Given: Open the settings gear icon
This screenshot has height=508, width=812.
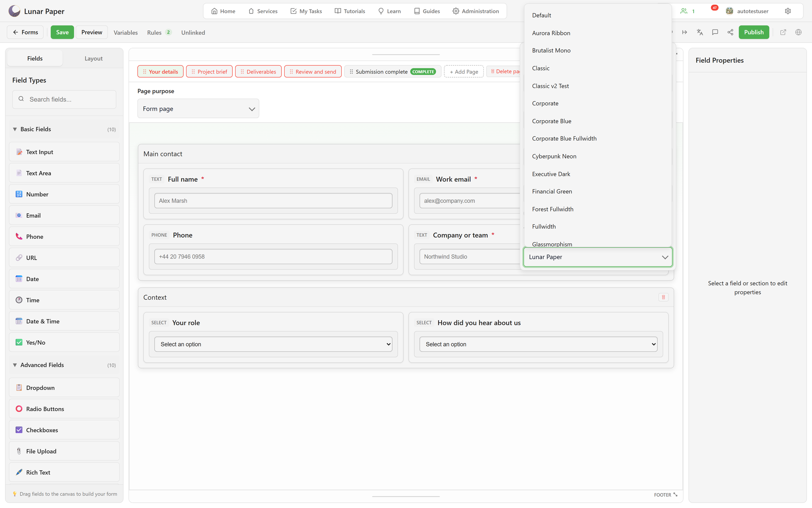Looking at the screenshot, I should point(788,11).
